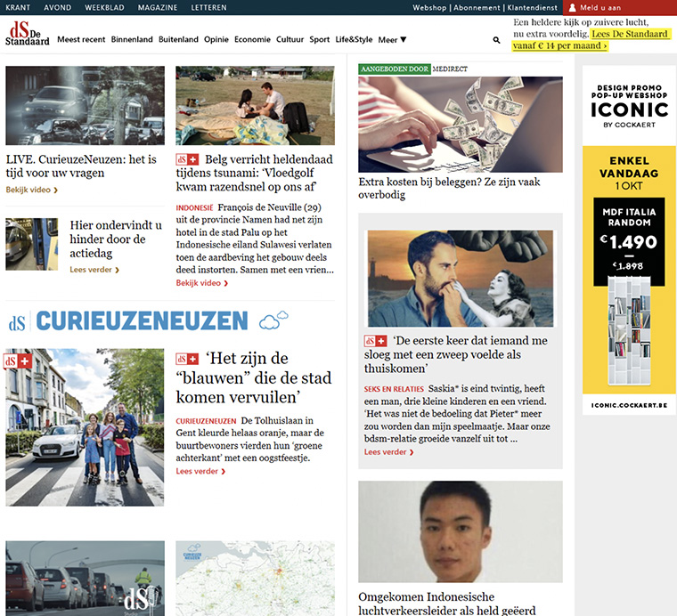Click the photo of people sitting on blankets

coord(255,105)
